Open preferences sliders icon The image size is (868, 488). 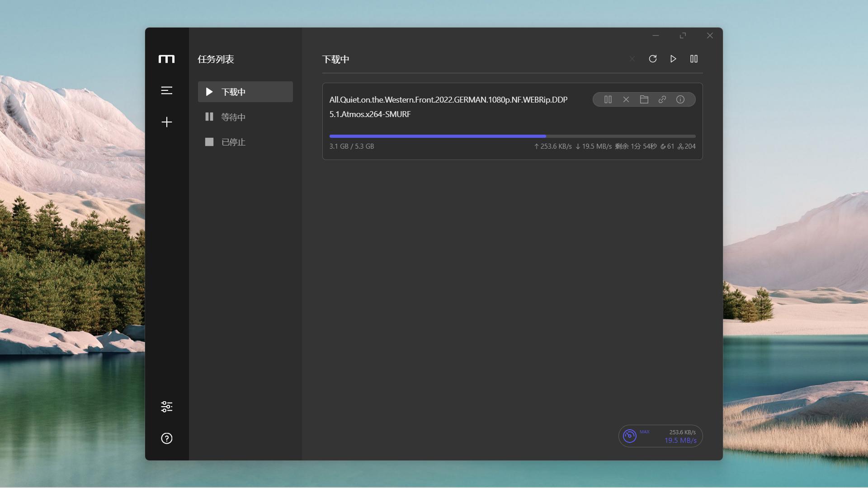coord(166,407)
